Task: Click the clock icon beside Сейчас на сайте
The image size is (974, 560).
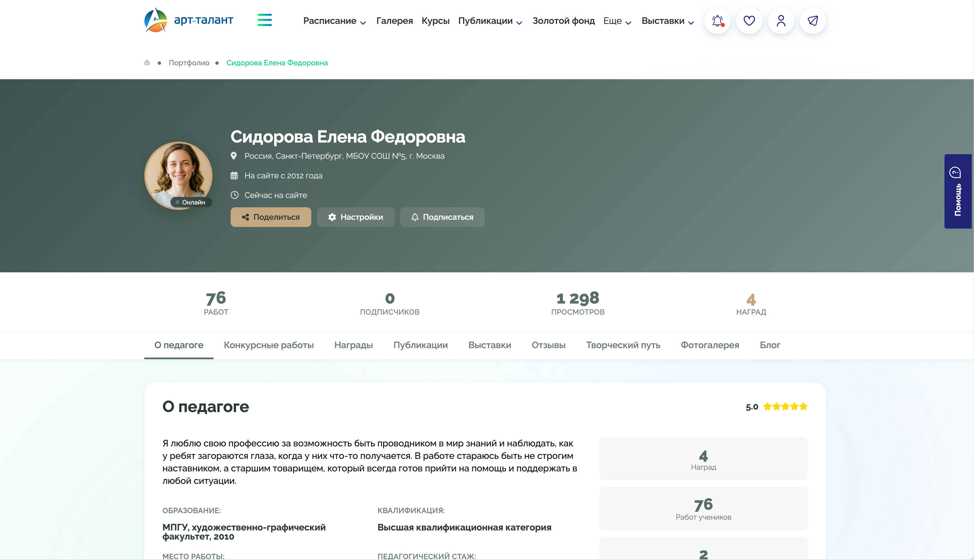Action: [234, 195]
